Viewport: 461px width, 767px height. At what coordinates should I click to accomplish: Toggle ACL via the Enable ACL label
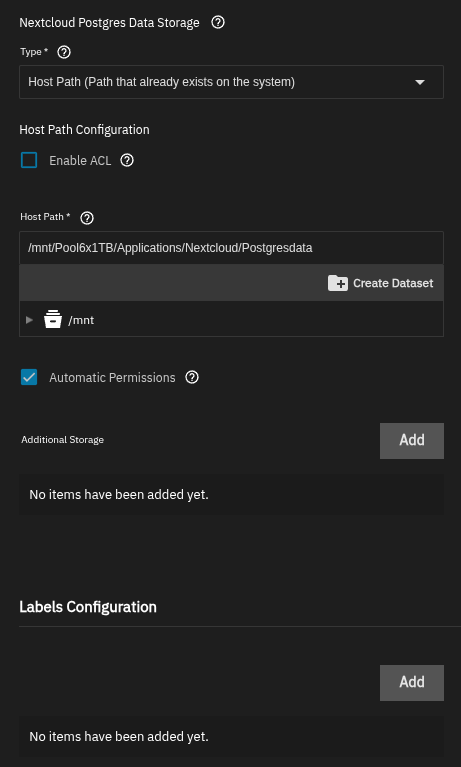point(80,160)
